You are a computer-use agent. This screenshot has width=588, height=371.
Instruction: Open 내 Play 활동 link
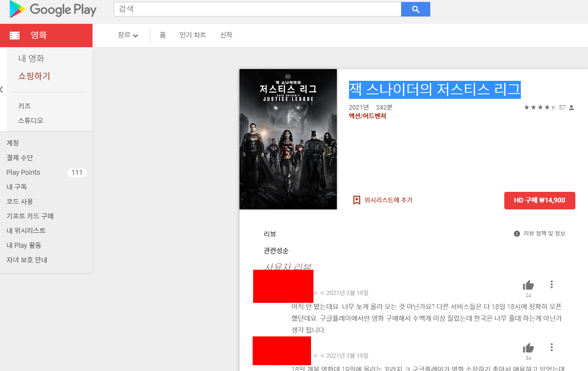coord(24,245)
